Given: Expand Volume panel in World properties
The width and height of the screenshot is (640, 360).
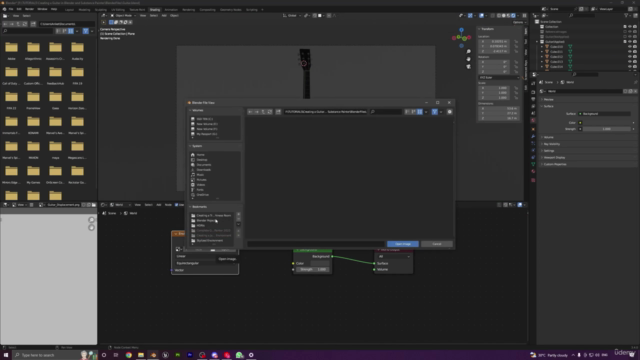Looking at the screenshot, I should tap(548, 137).
